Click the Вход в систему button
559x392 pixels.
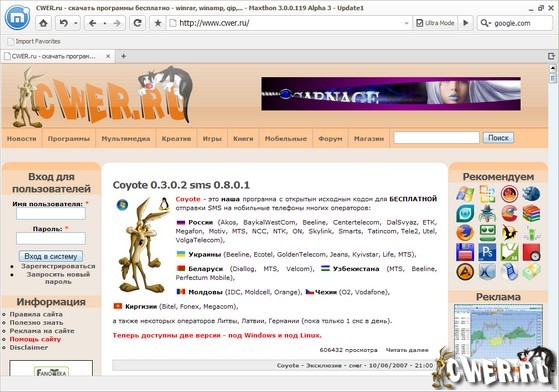tap(51, 256)
